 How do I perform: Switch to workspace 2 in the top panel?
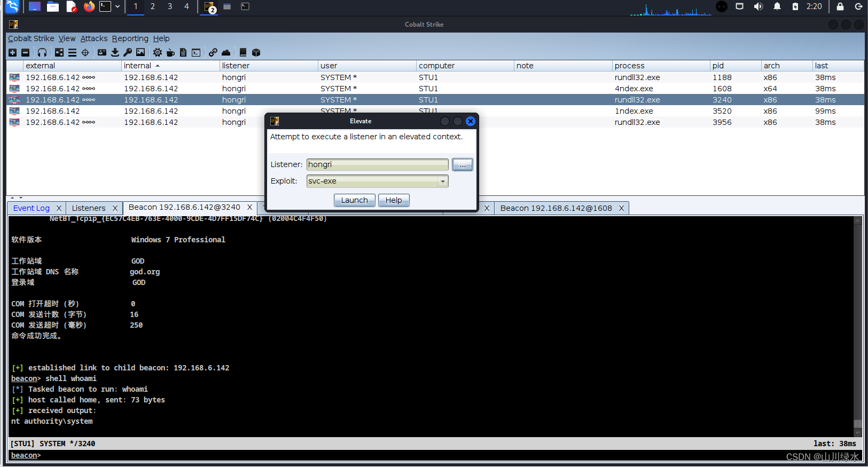(x=153, y=6)
